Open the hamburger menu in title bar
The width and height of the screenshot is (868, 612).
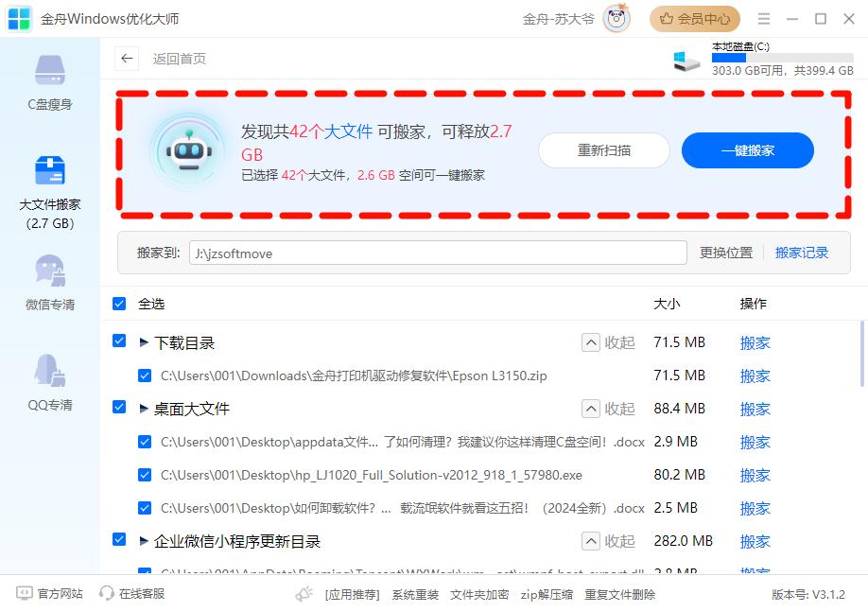coord(764,19)
